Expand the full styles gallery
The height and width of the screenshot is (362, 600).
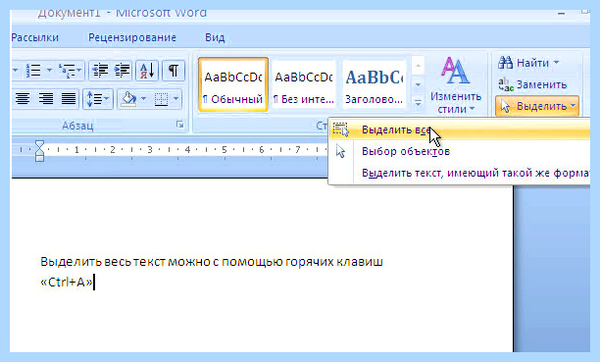click(x=418, y=103)
